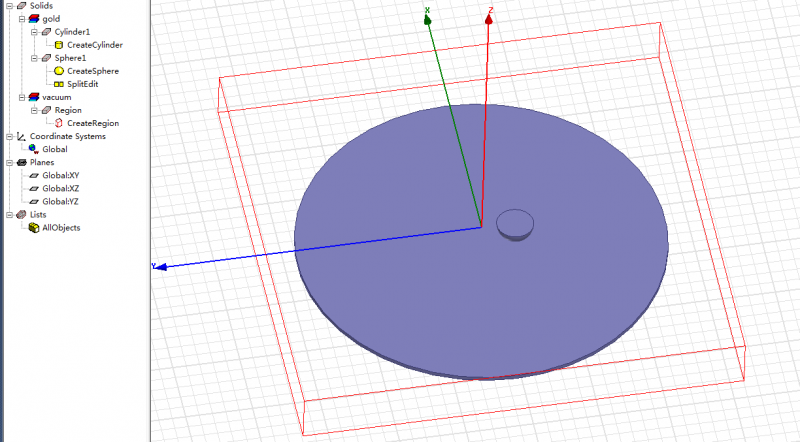
Task: Select the Global:YZ plane label
Action: pyautogui.click(x=61, y=202)
